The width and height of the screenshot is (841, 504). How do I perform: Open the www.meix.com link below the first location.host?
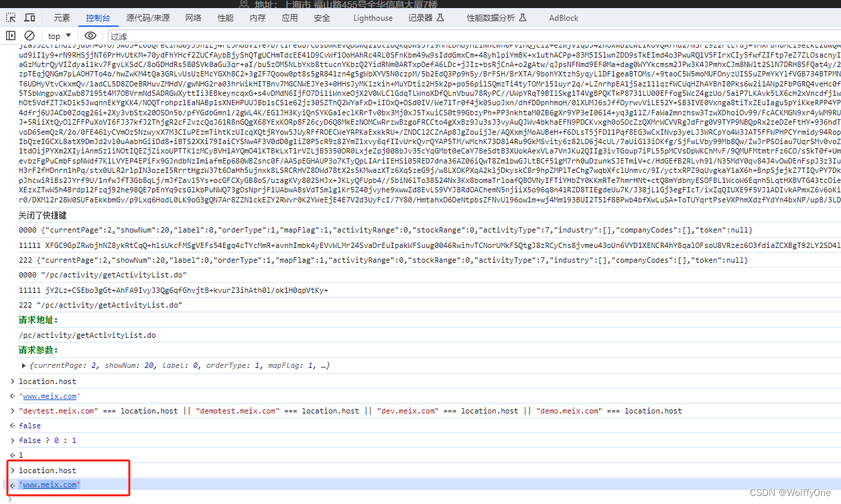click(x=50, y=396)
